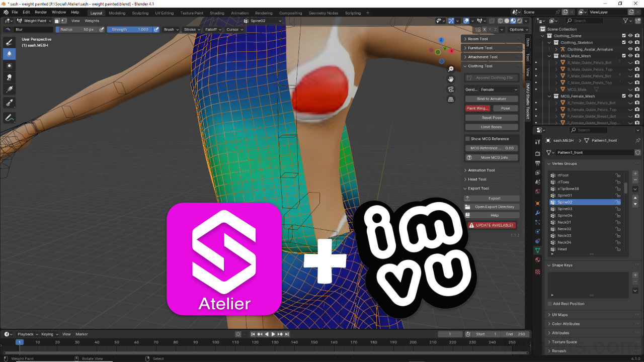Image resolution: width=644 pixels, height=362 pixels.
Task: Toggle pin icon in properties header
Action: point(638,140)
